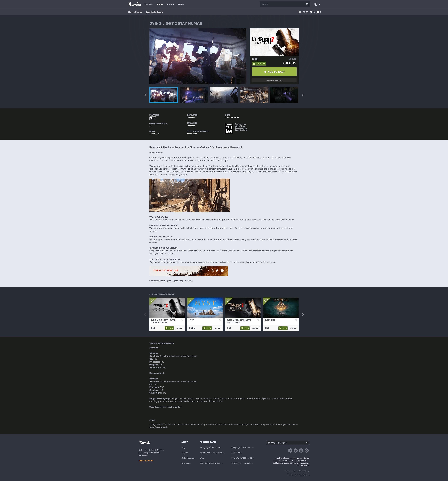Open Earn Wallet Credit in the sub navigation

tap(154, 12)
